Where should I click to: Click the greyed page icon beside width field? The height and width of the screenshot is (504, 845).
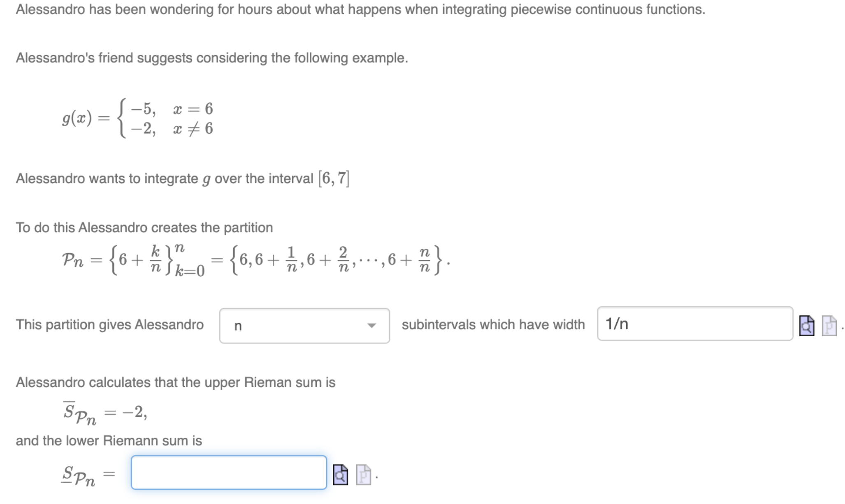(x=829, y=326)
